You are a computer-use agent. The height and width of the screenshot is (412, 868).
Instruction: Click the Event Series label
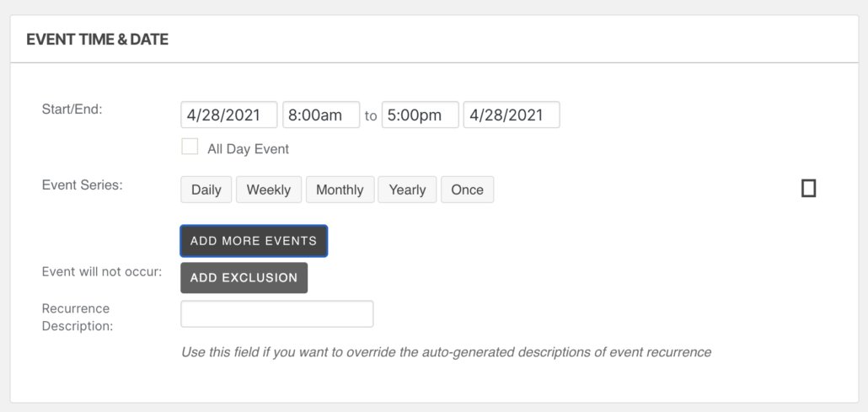click(82, 185)
